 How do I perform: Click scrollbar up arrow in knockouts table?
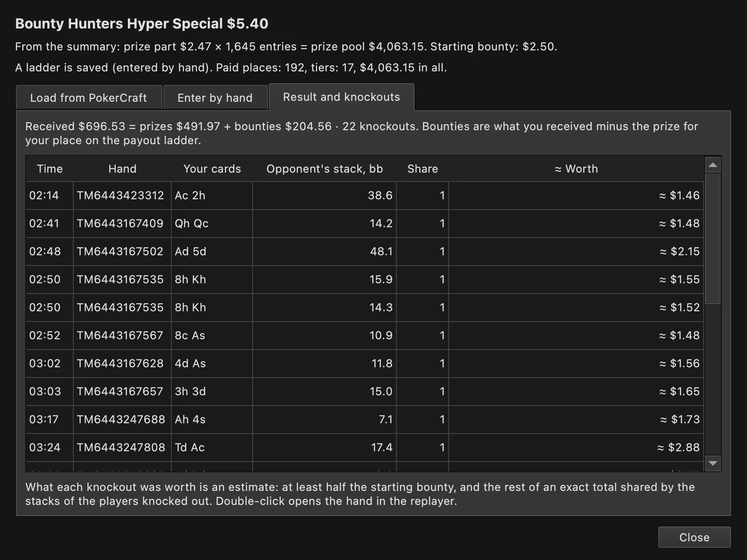click(x=712, y=165)
